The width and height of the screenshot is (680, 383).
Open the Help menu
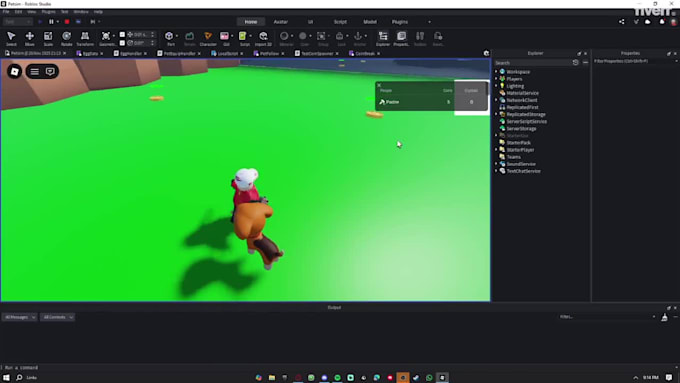coord(98,12)
